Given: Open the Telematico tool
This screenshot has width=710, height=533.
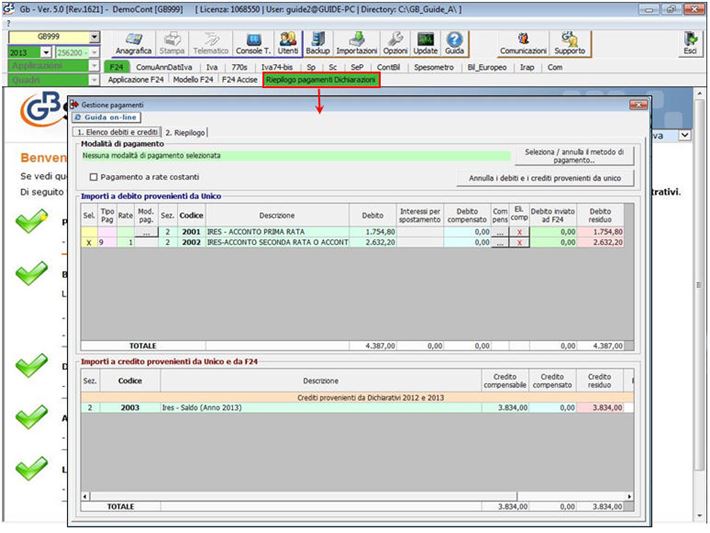Looking at the screenshot, I should 211,44.
